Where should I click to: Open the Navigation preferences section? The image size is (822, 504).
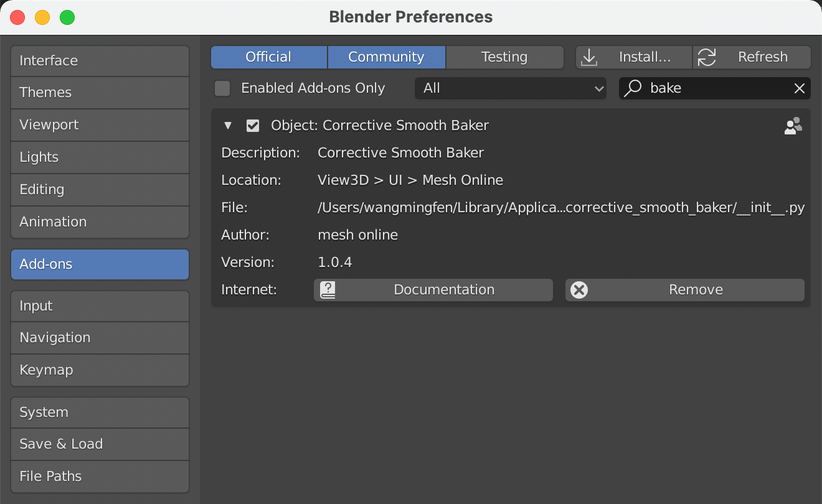100,338
